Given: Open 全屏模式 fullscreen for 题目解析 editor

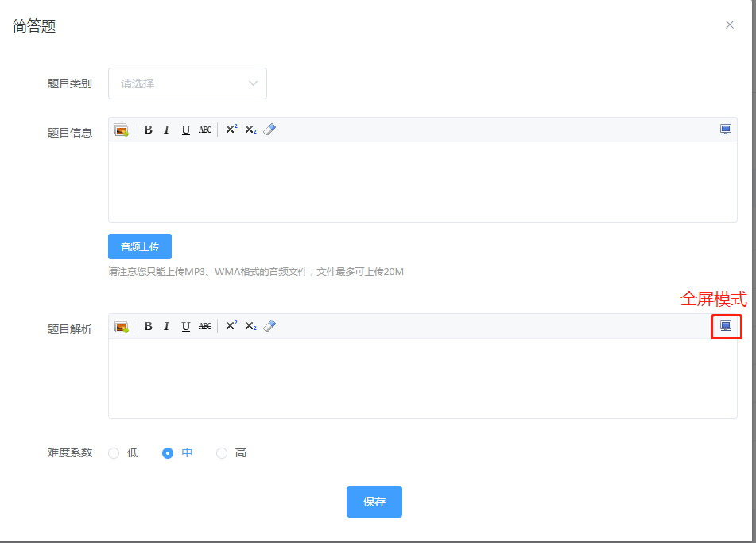Looking at the screenshot, I should [724, 326].
